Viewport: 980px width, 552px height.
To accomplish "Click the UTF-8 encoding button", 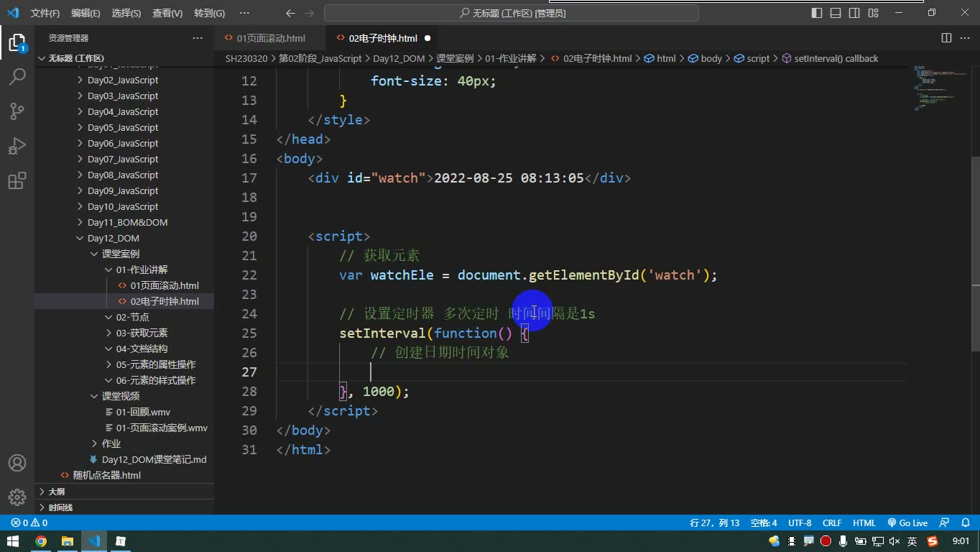I will pyautogui.click(x=800, y=523).
